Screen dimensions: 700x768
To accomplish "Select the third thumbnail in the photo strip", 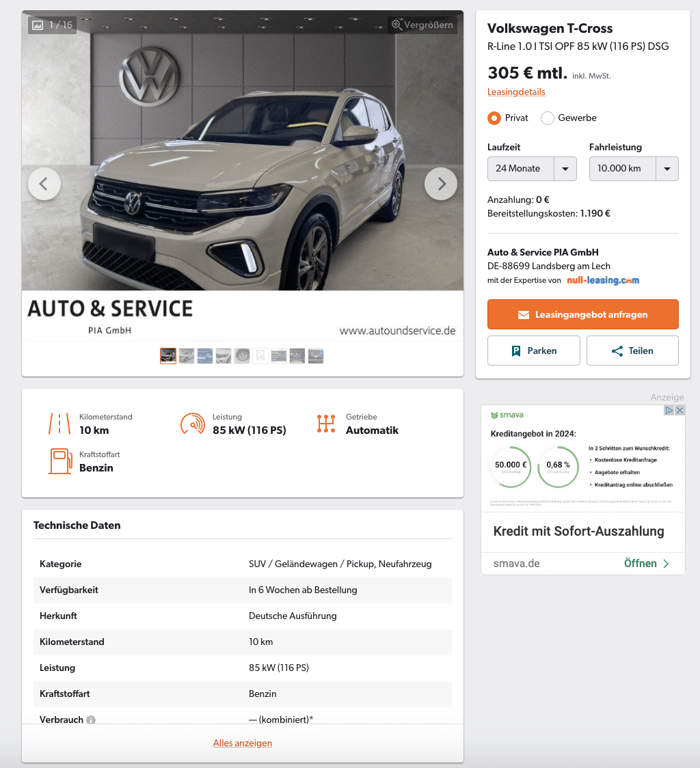I will [x=205, y=355].
